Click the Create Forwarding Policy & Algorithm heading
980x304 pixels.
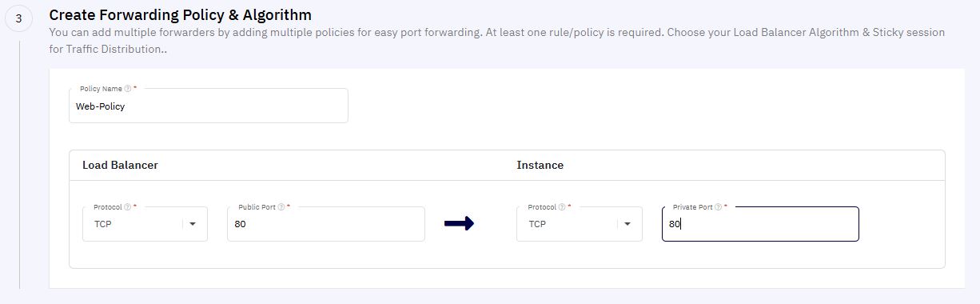pos(181,15)
